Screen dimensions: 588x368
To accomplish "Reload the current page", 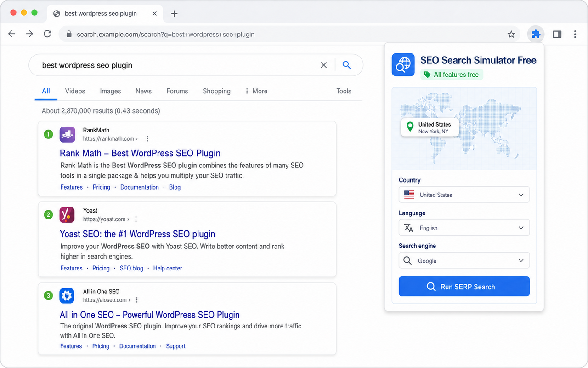I will click(47, 34).
